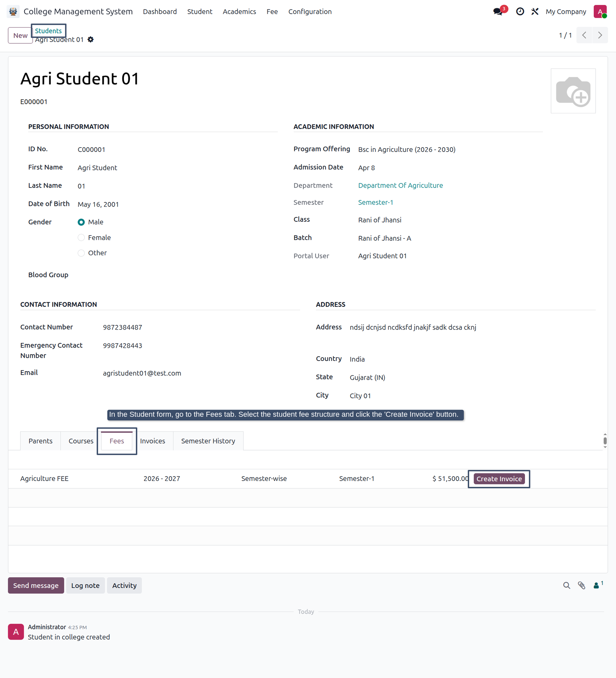Open the State field showing Gujarat (IN)
Viewport: 616px width, 678px height.
pos(472,377)
